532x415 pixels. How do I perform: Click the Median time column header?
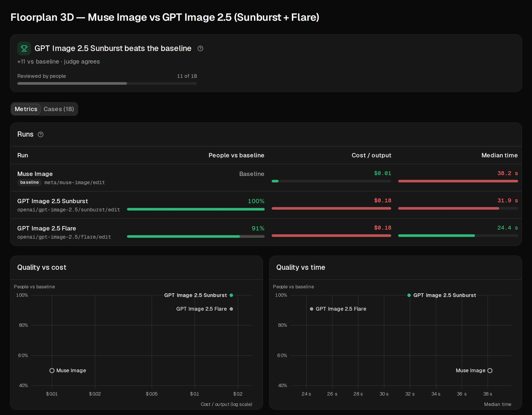(x=499, y=155)
